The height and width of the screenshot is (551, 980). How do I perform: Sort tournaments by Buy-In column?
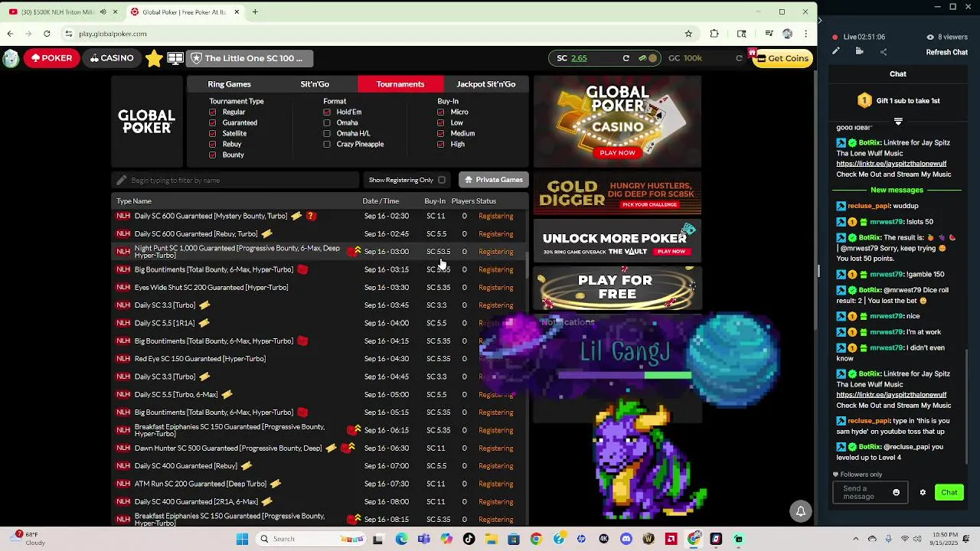coord(435,201)
